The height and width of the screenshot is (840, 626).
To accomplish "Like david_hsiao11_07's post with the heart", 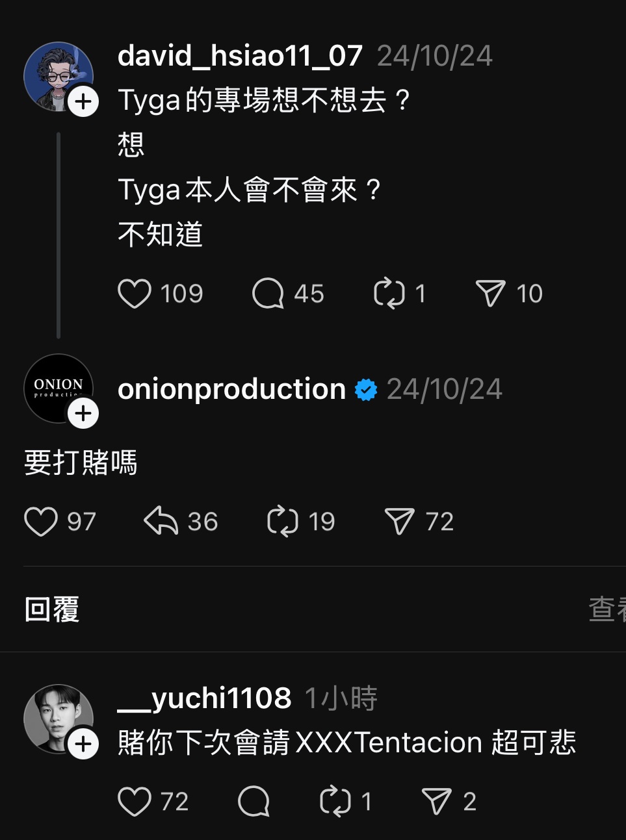I will pos(135,294).
